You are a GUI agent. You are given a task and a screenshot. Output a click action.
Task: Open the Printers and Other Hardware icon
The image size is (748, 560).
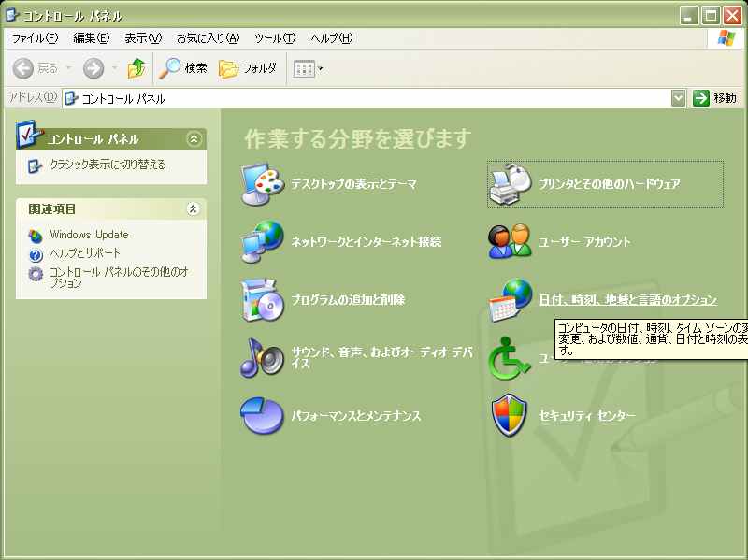(x=510, y=184)
